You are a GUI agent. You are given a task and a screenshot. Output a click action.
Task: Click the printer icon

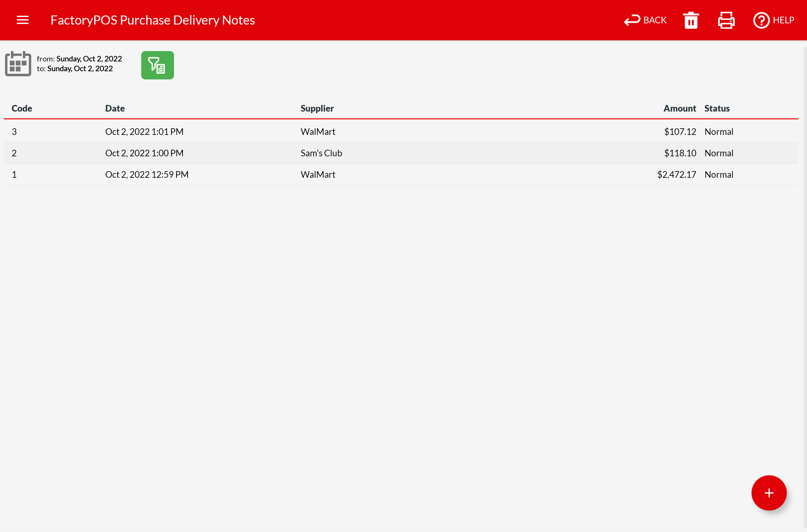726,20
